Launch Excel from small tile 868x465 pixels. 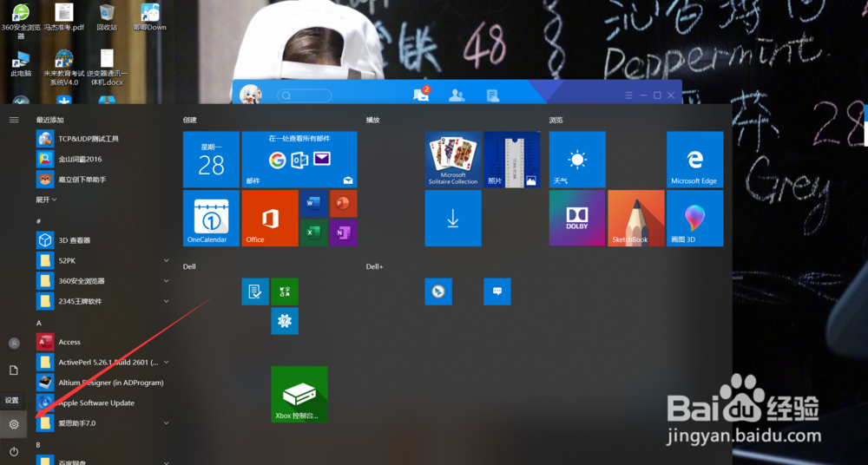pos(314,233)
